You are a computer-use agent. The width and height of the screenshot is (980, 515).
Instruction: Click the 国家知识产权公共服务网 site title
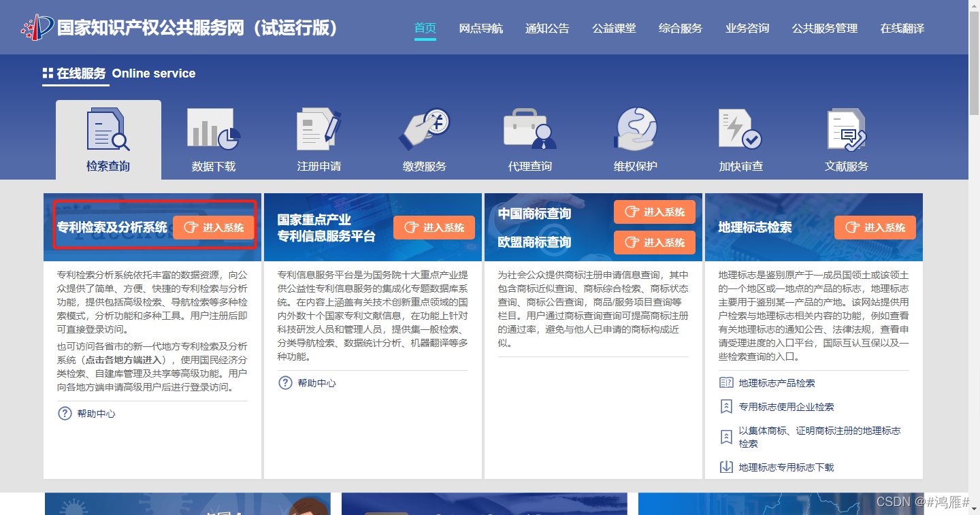point(198,28)
